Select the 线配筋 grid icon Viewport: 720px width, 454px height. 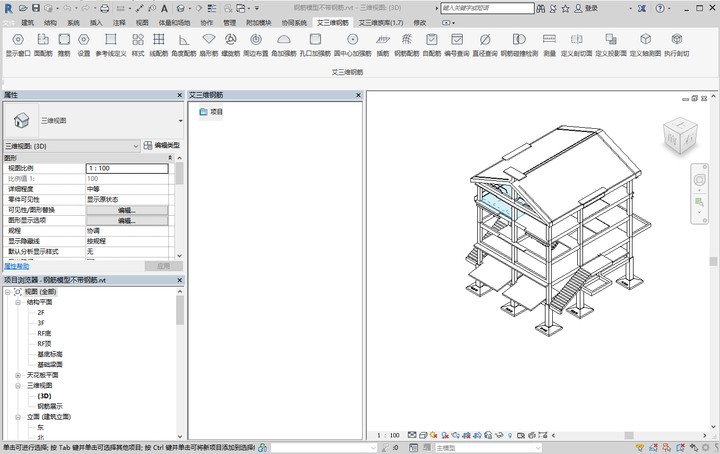159,39
